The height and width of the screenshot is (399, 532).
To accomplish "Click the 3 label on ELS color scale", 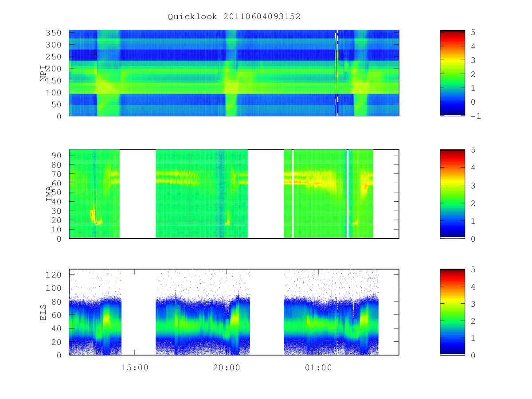I will click(x=473, y=304).
